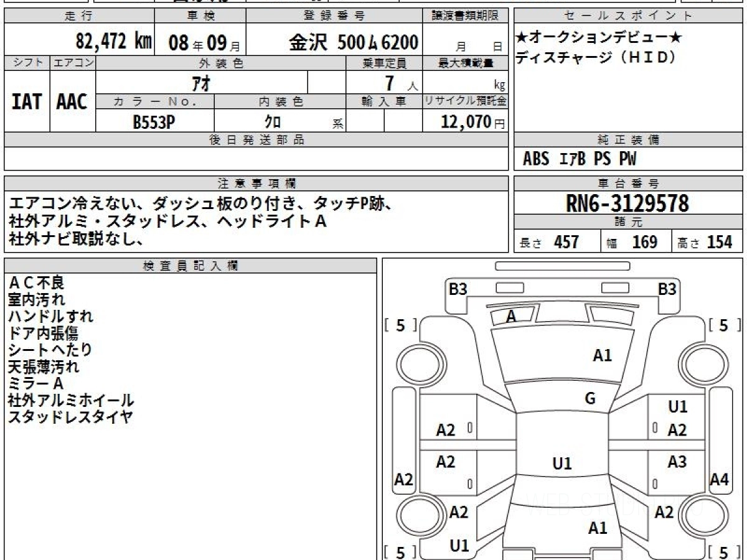The height and width of the screenshot is (560, 747).
Task: Click the 乗車定員 header
Action: click(384, 63)
